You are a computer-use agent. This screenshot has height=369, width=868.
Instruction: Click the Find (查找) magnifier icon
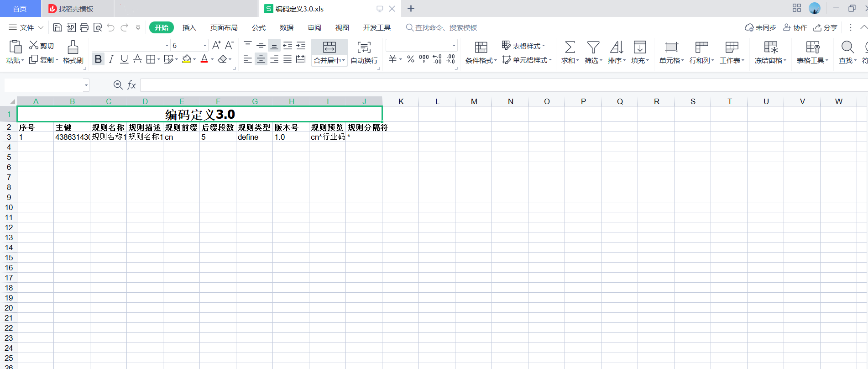(847, 47)
